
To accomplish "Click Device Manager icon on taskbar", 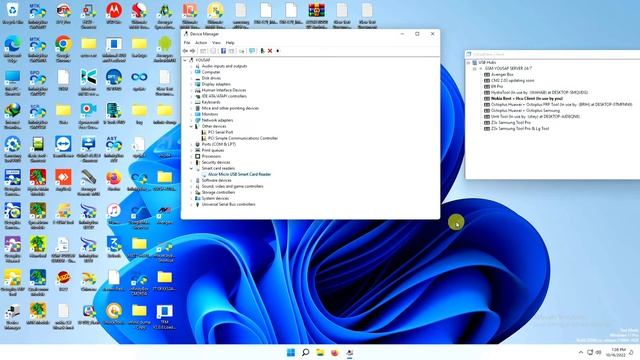I will [349, 352].
